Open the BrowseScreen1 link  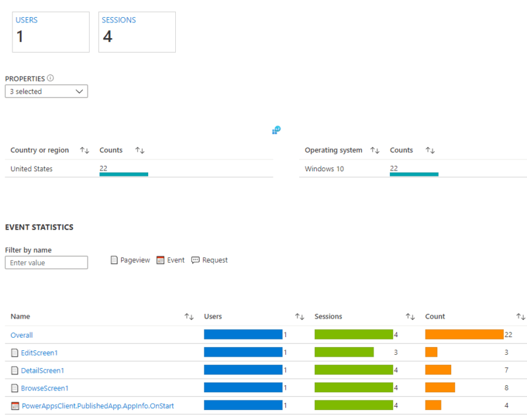(x=45, y=388)
